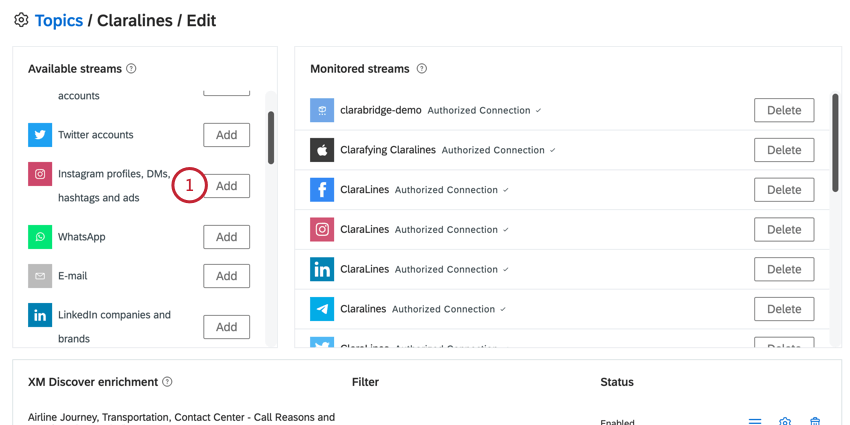This screenshot has width=850, height=425.
Task: Click the clarabridge-demo stream icon
Action: click(x=322, y=110)
